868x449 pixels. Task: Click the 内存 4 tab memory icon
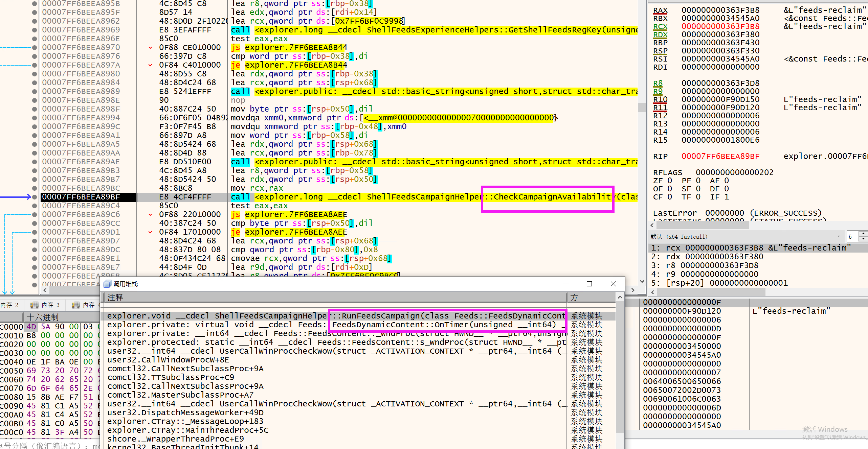[75, 305]
